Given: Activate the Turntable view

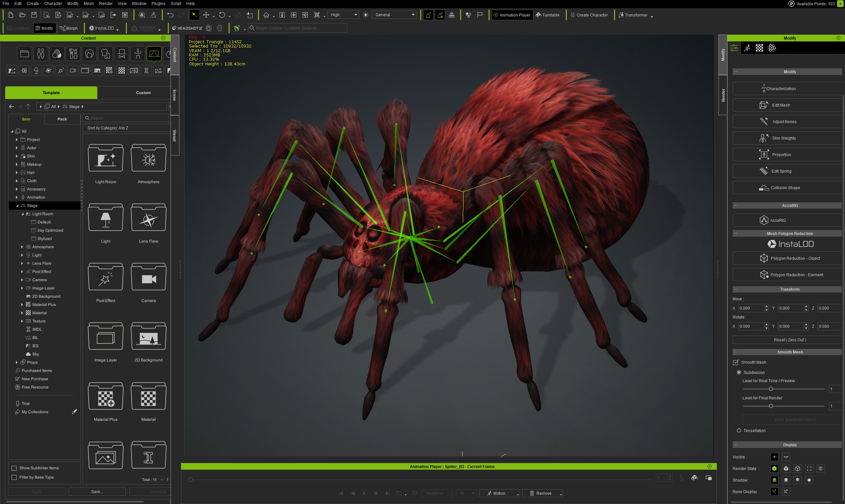Looking at the screenshot, I should 548,15.
